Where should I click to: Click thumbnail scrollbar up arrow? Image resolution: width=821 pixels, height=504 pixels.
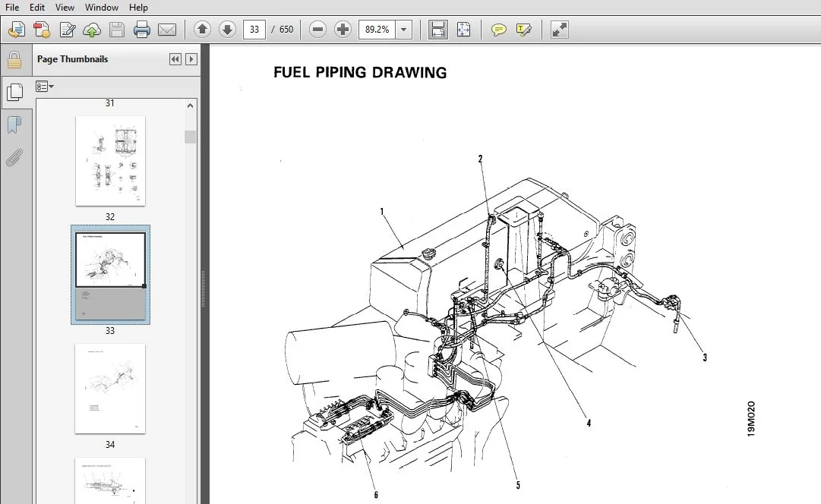(x=190, y=106)
